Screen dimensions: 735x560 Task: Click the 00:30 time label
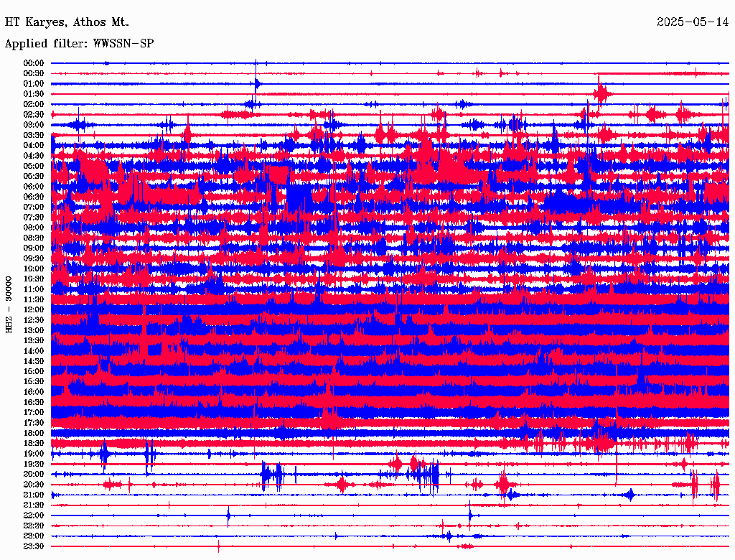pyautogui.click(x=34, y=73)
